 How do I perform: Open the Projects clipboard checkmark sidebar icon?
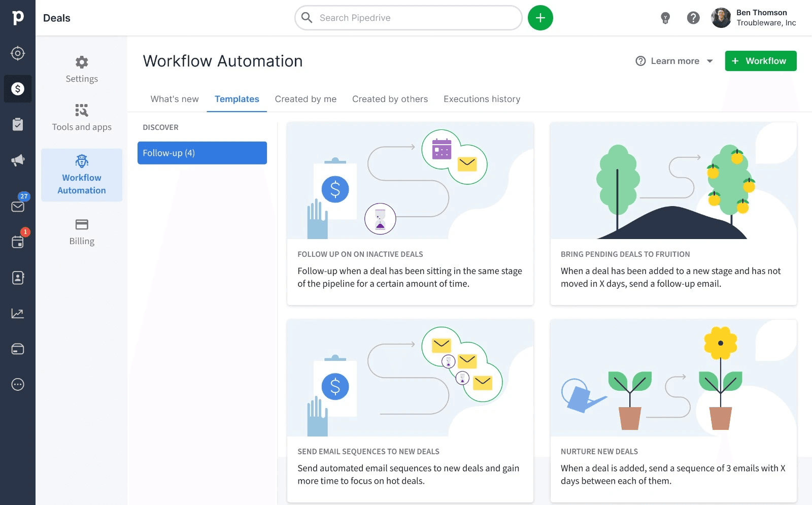click(x=18, y=124)
